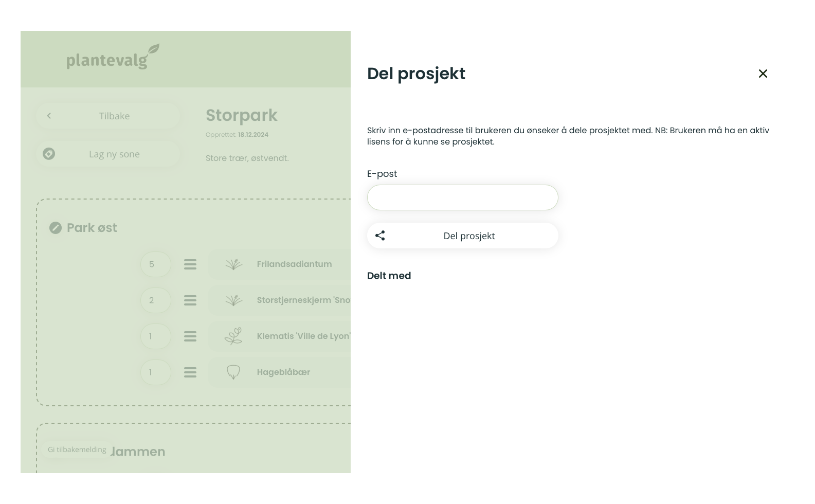
Task: Click the Park øst zone heading
Action: [x=92, y=228]
